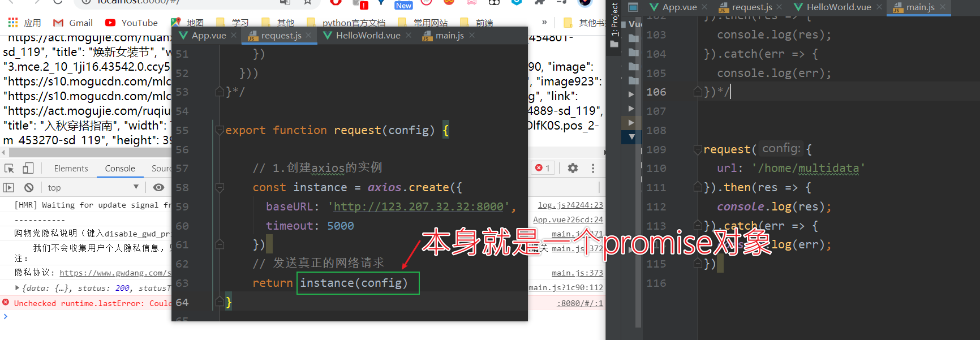980x340 pixels.
Task: Open the main.js:373 source link in console
Action: [x=577, y=273]
